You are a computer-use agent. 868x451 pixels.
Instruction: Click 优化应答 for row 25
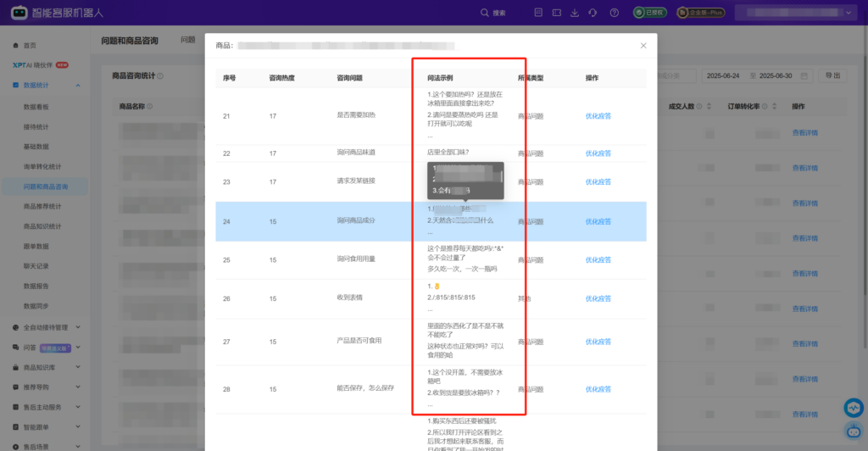[598, 260]
